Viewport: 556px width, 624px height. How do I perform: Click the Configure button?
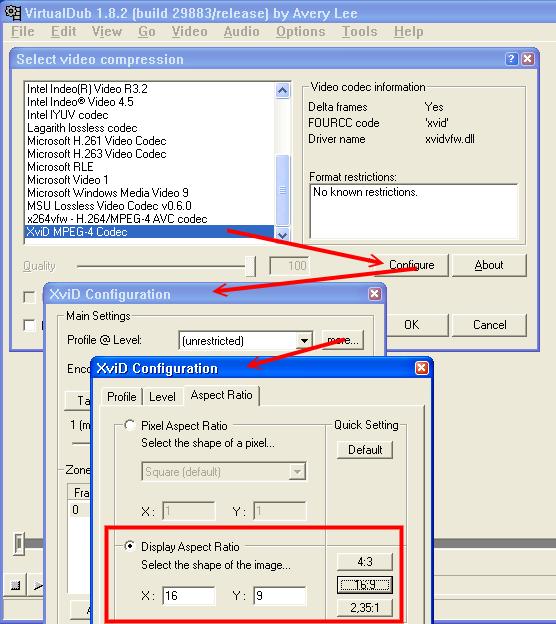click(412, 265)
